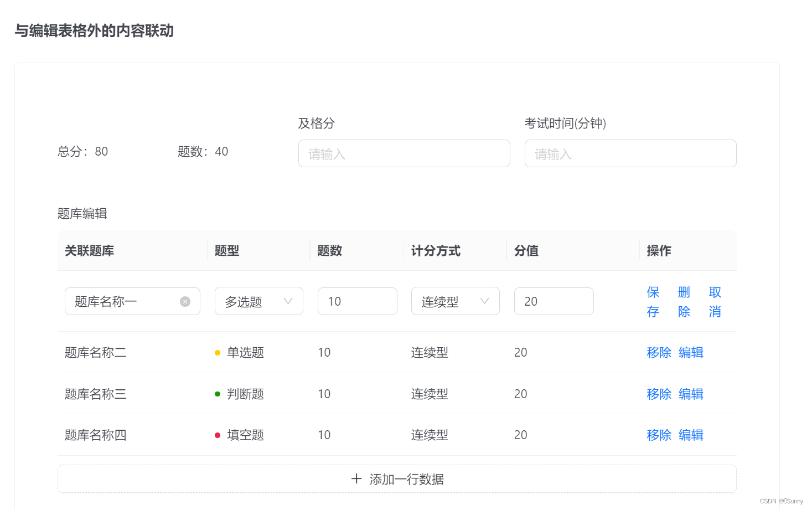The width and height of the screenshot is (812, 510).
Task: Select the 题库名称二 cell text
Action: point(95,353)
